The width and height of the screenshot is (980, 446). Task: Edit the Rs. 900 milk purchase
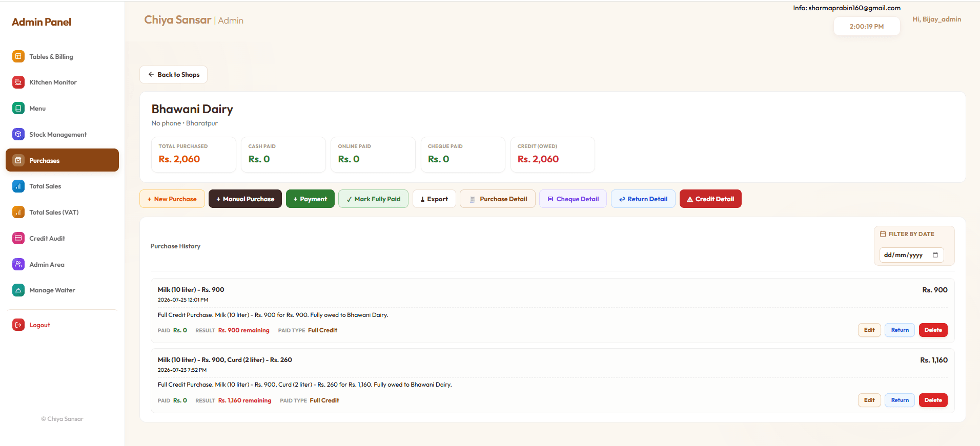pos(869,330)
